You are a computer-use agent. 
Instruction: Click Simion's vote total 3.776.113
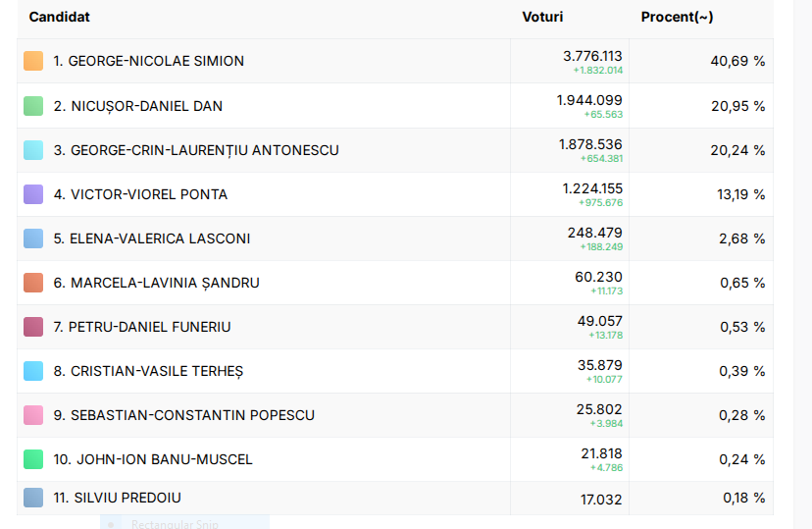(x=592, y=55)
